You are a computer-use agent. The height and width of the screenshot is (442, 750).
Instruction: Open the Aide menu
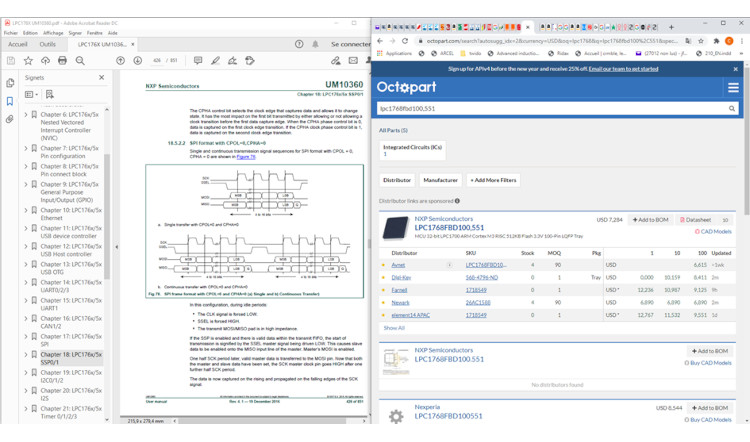coord(113,33)
